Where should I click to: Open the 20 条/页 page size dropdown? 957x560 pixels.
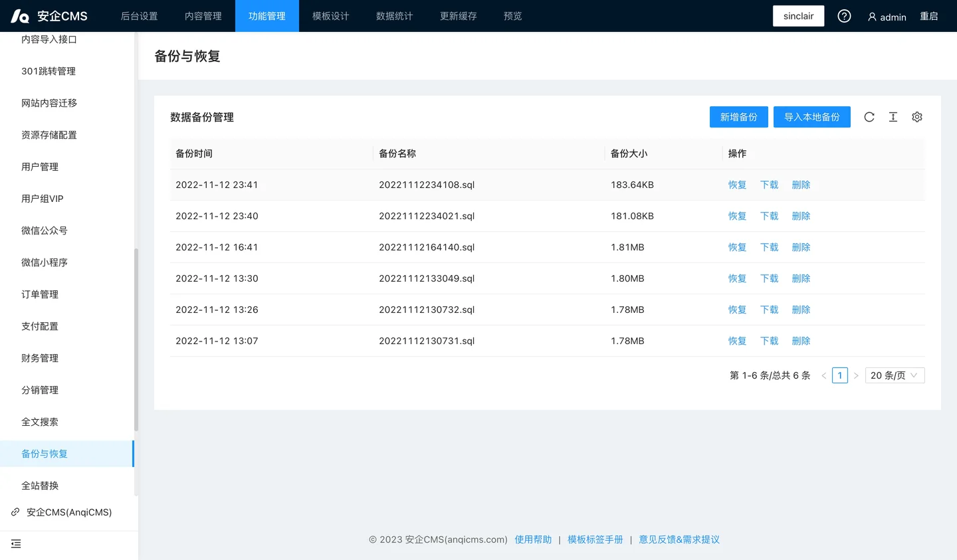tap(895, 375)
